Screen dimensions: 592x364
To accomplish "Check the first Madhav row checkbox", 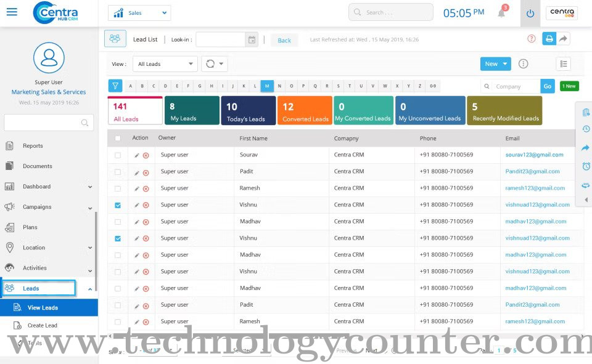I will [118, 222].
